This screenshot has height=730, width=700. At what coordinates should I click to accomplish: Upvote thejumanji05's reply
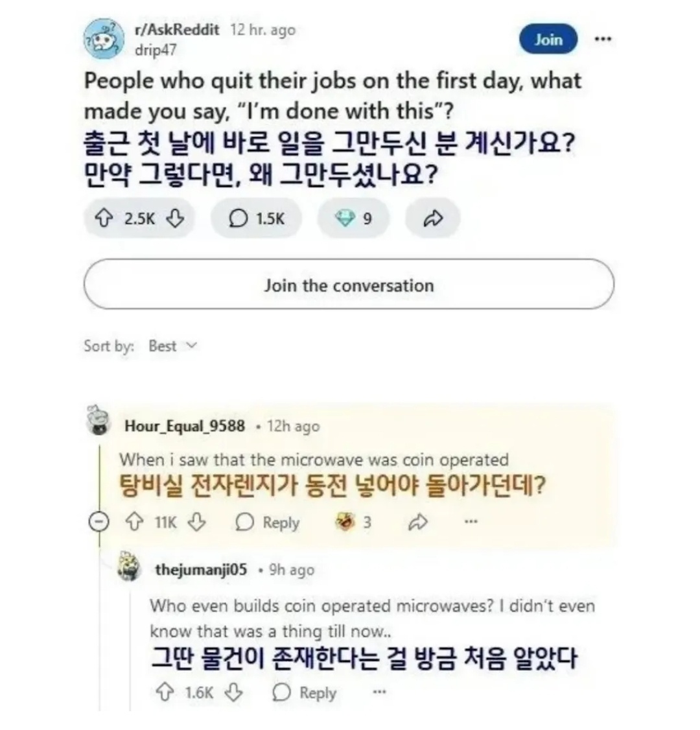pos(165,692)
